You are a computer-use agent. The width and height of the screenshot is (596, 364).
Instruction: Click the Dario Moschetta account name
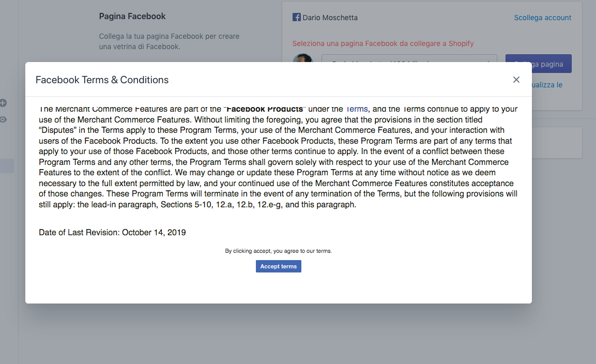click(x=330, y=18)
